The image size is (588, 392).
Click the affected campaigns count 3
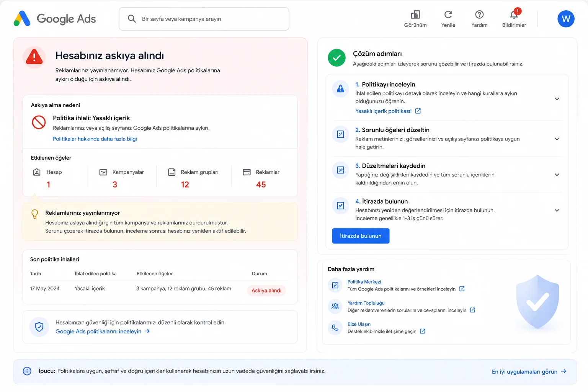115,185
